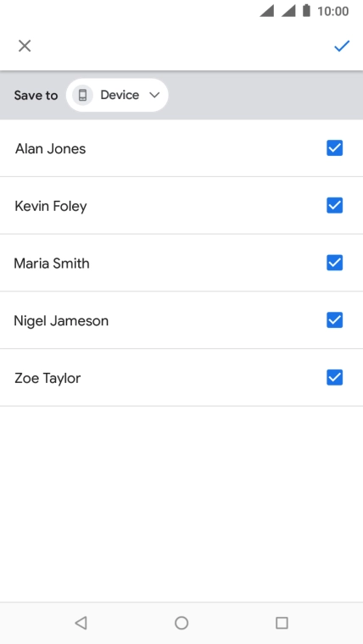Image resolution: width=363 pixels, height=644 pixels.
Task: Uncheck the Maria Smith checkbox
Action: [x=335, y=263]
